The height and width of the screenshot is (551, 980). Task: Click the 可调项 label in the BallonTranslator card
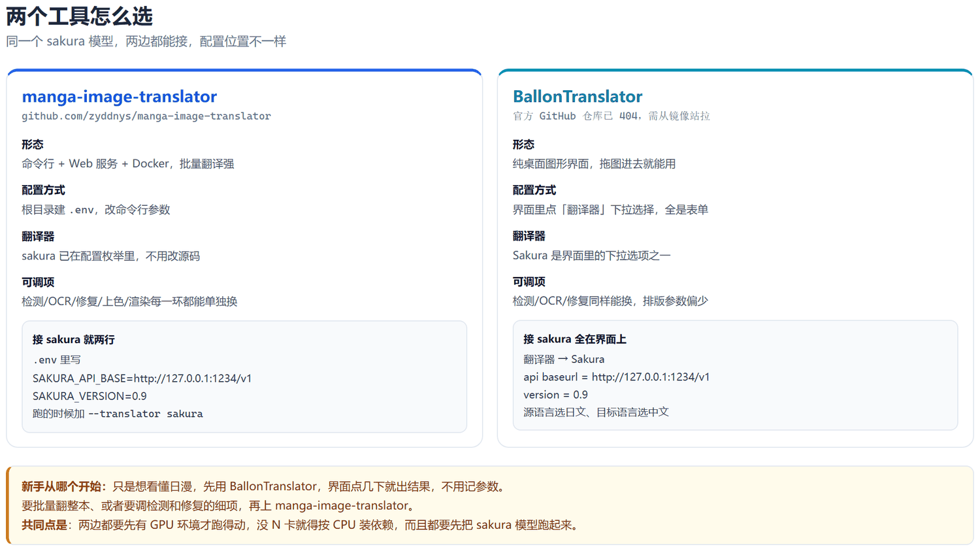(529, 282)
